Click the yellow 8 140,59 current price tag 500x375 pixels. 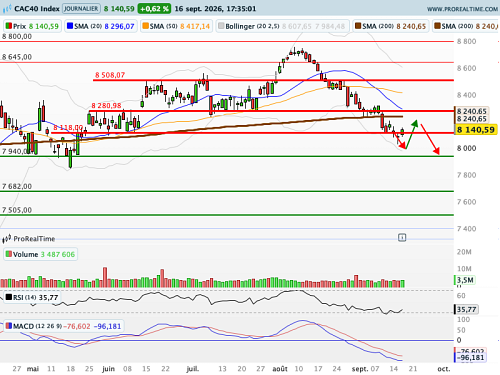click(x=476, y=130)
